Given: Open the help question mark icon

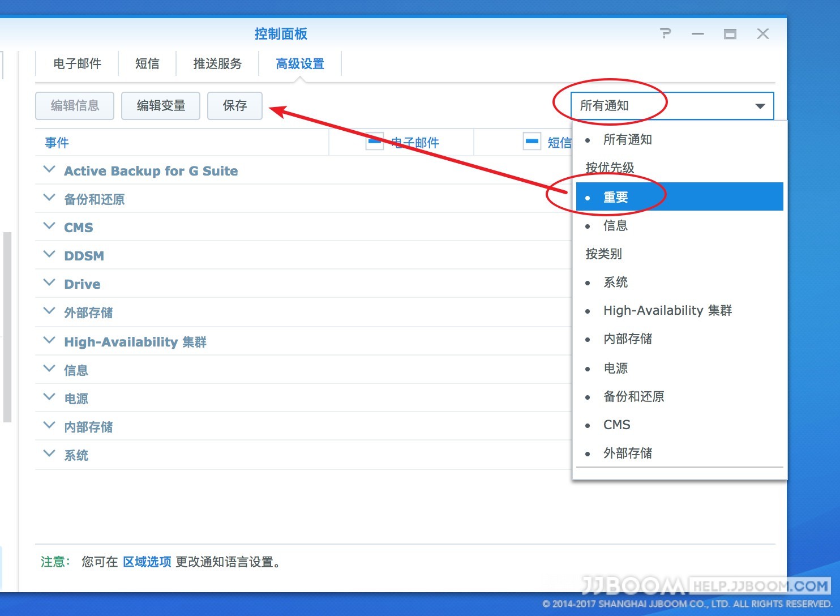Looking at the screenshot, I should (x=666, y=33).
